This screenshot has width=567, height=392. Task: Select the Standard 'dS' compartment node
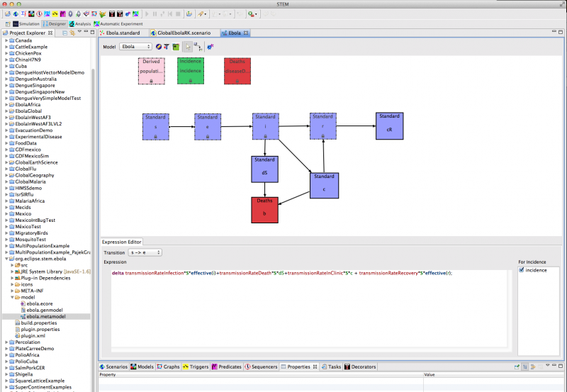click(x=264, y=169)
